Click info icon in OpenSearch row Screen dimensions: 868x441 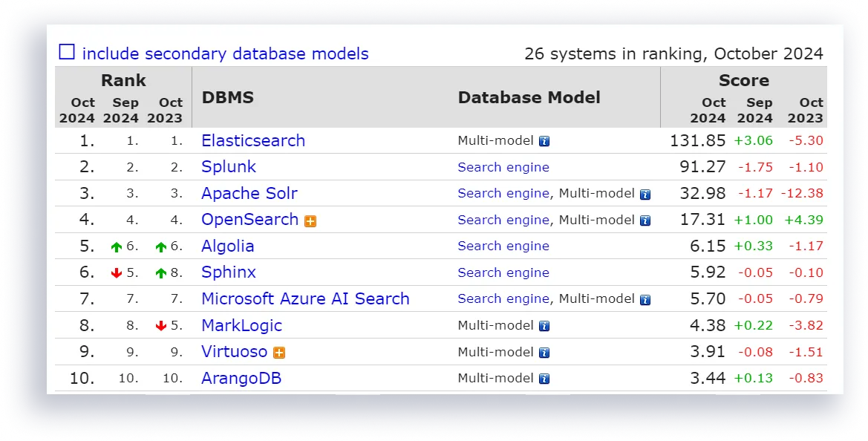coord(645,220)
